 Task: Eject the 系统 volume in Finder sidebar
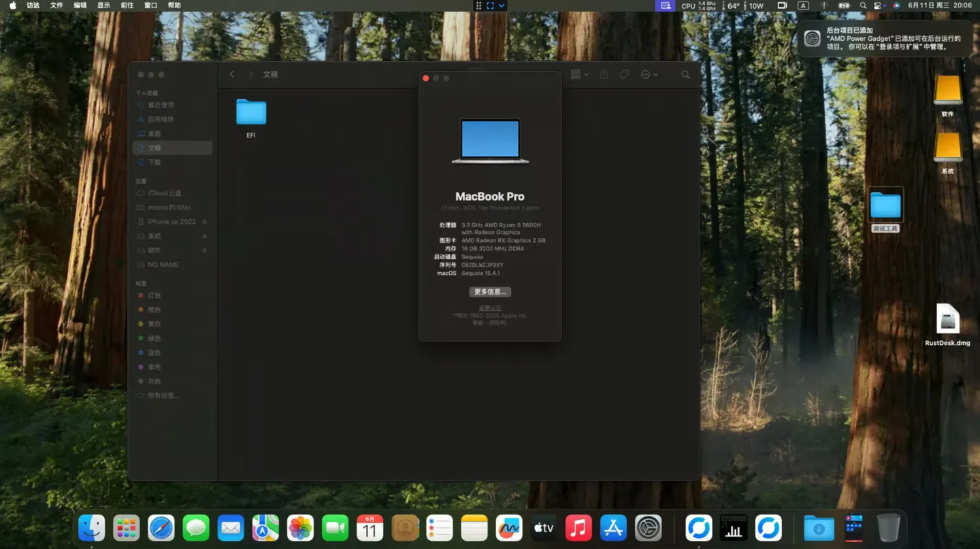point(205,236)
